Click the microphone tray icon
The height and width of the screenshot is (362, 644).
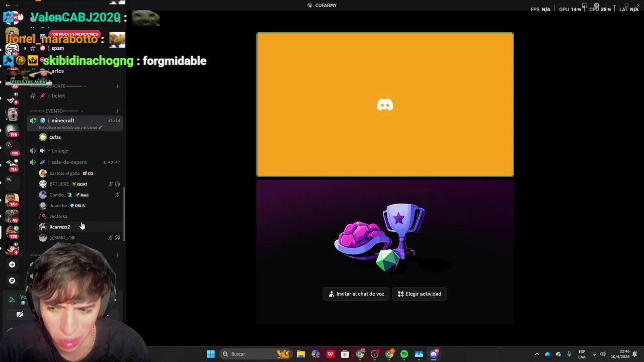[x=569, y=354]
